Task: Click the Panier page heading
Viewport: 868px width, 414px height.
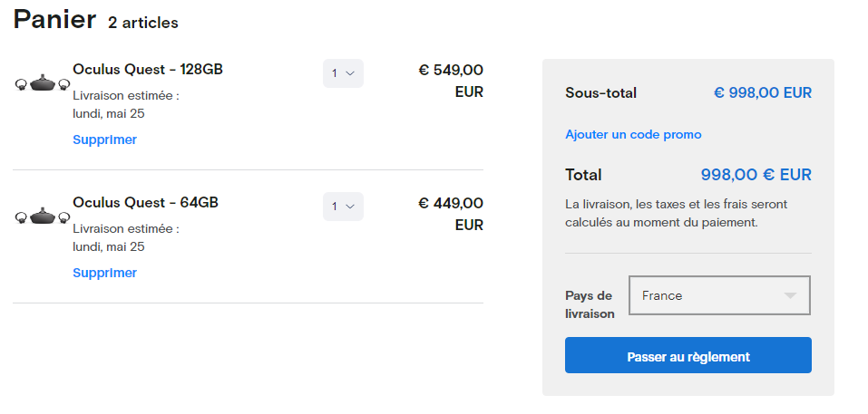Action: pos(54,19)
